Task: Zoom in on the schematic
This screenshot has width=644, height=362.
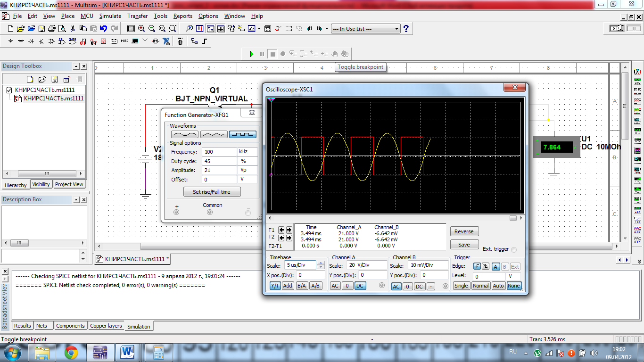Action: pos(141,29)
